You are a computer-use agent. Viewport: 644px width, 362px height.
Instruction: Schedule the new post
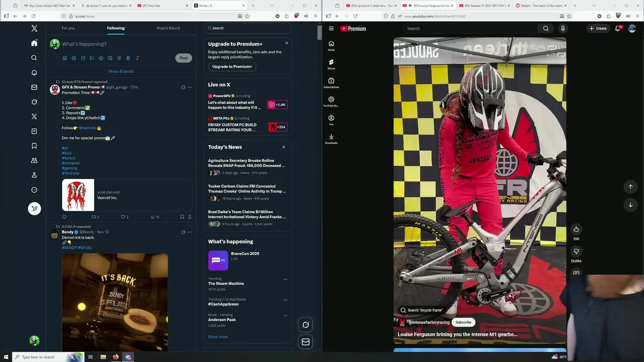tap(110, 58)
